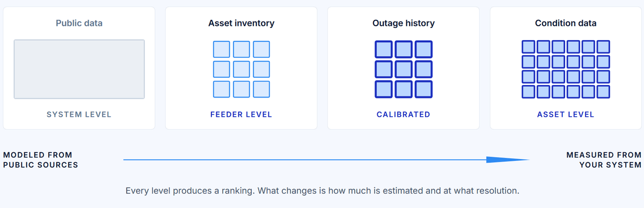Click center square of Outage history grid
644x208 pixels.
(404, 69)
